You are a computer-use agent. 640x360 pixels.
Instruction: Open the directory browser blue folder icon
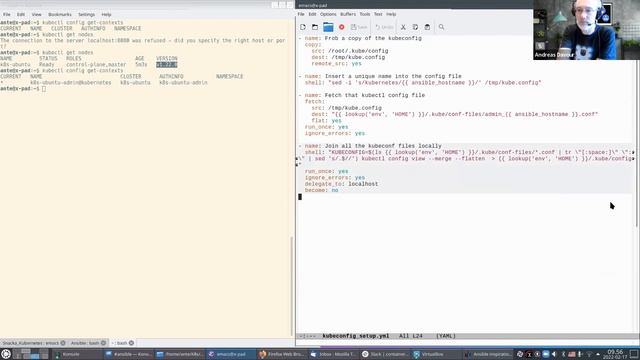(x=328, y=27)
